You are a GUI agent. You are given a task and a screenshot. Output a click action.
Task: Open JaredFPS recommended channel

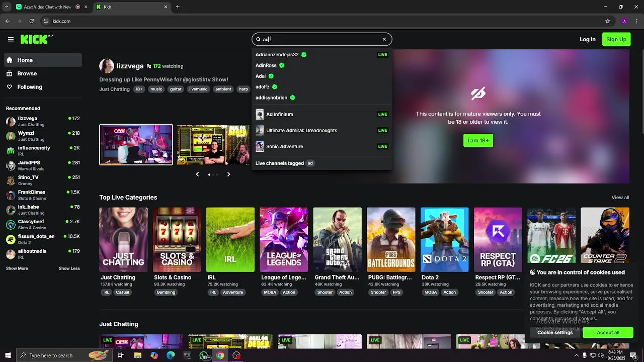(x=43, y=165)
